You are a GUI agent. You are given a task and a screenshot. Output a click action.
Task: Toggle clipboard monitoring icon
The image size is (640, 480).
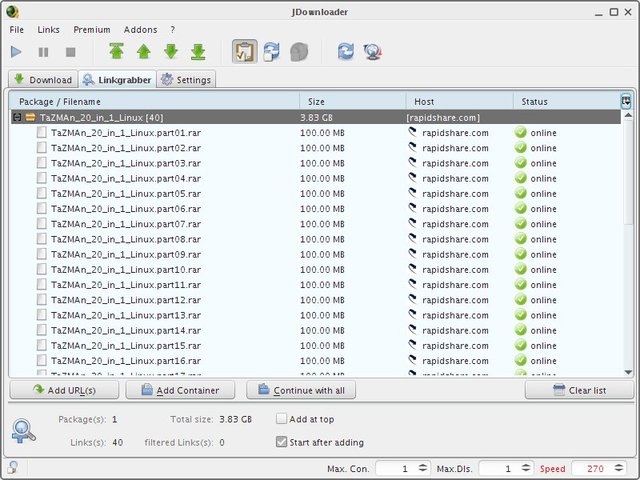click(x=244, y=51)
